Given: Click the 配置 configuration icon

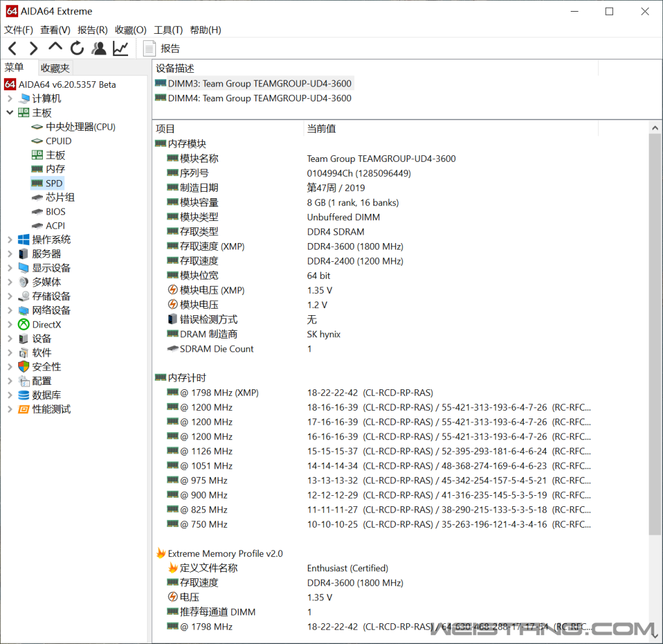Looking at the screenshot, I should pos(24,381).
